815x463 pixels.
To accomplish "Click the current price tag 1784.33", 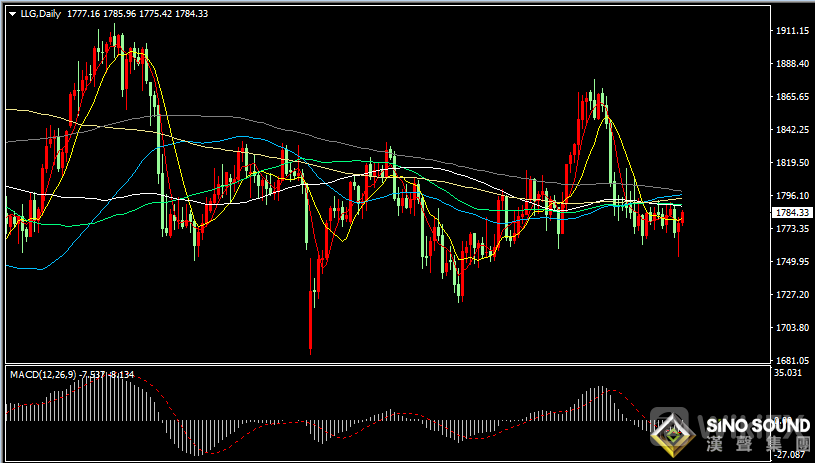I will coord(790,212).
